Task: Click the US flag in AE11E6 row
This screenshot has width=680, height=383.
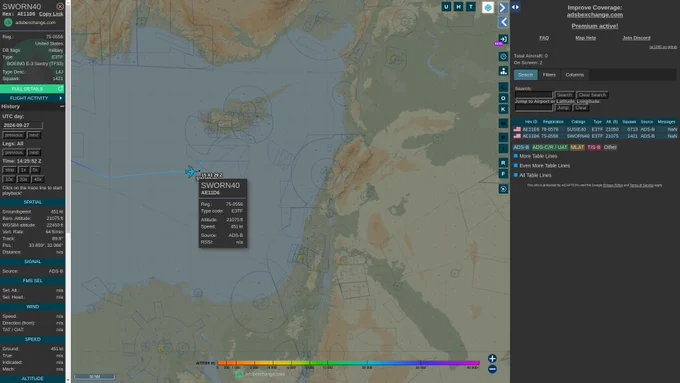Action: [517, 129]
